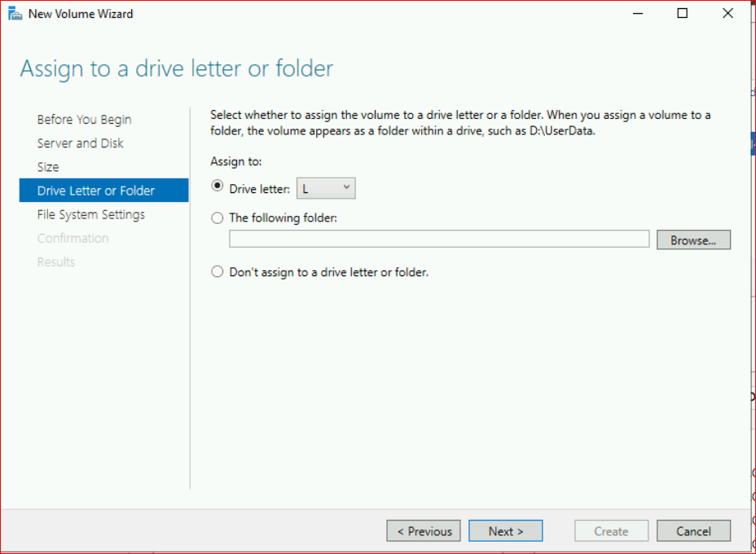The image size is (756, 554).
Task: Choose 'The following folder' radio button
Action: (x=218, y=218)
